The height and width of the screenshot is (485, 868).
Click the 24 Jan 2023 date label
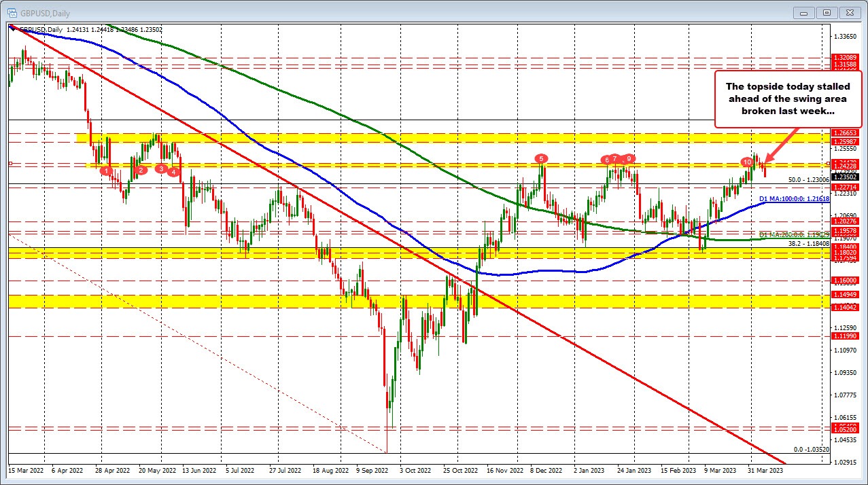tap(633, 469)
